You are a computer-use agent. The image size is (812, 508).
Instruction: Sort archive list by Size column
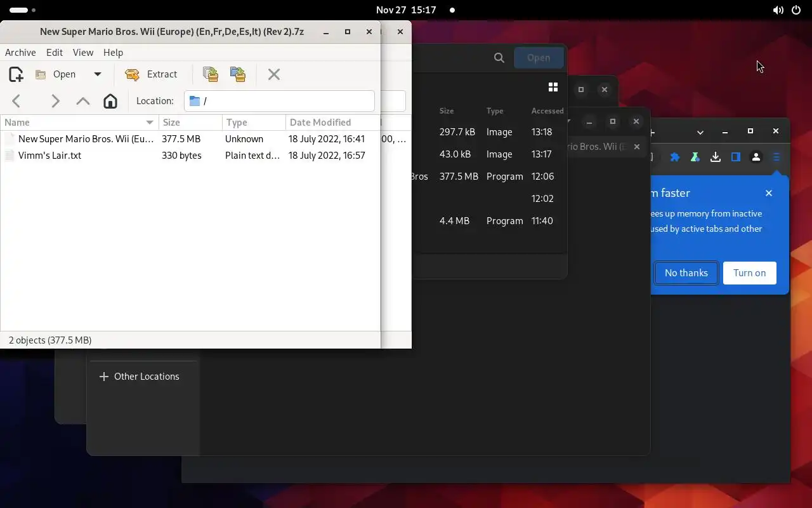pos(190,123)
